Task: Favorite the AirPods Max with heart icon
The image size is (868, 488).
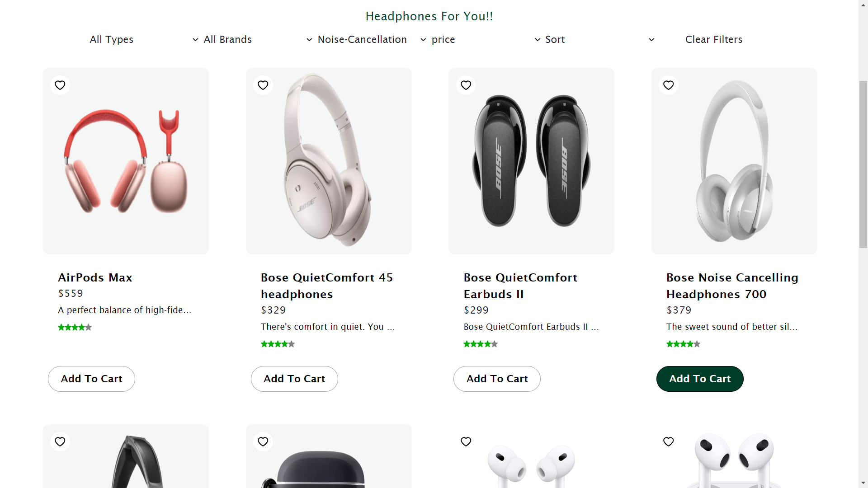Action: coord(60,85)
